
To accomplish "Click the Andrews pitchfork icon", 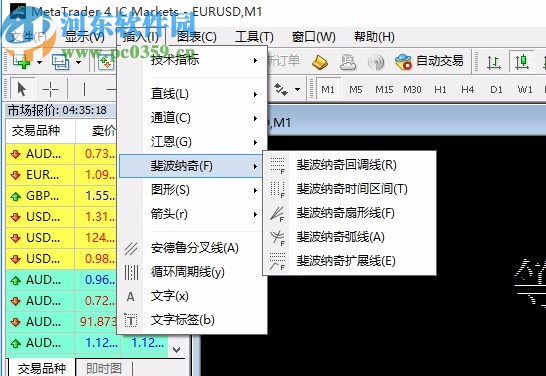I will pyautogui.click(x=131, y=249).
